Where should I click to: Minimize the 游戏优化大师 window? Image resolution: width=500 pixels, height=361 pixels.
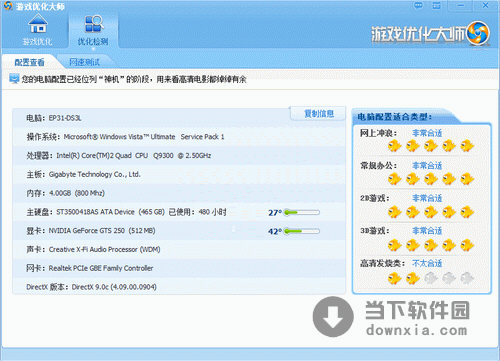coord(461,6)
